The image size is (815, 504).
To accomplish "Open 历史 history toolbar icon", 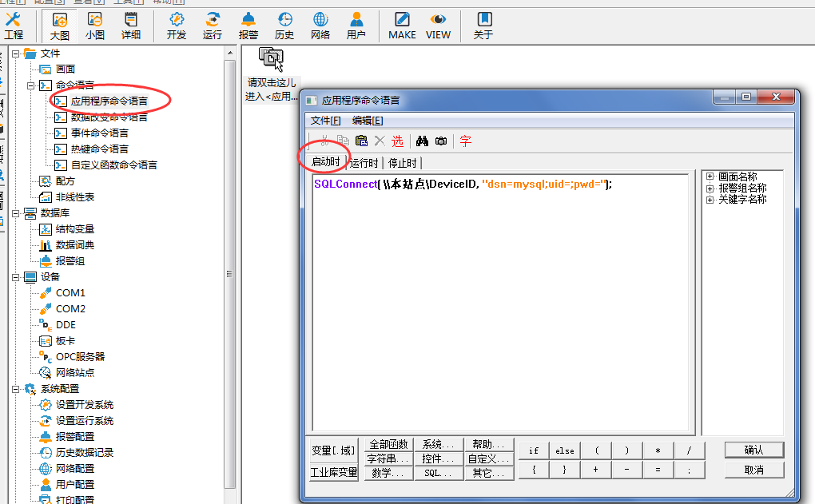I will [284, 26].
